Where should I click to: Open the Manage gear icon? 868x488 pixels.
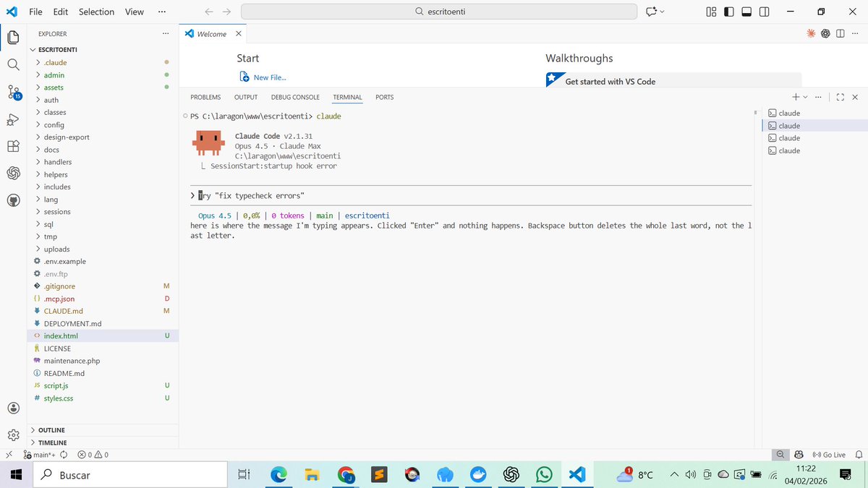13,435
